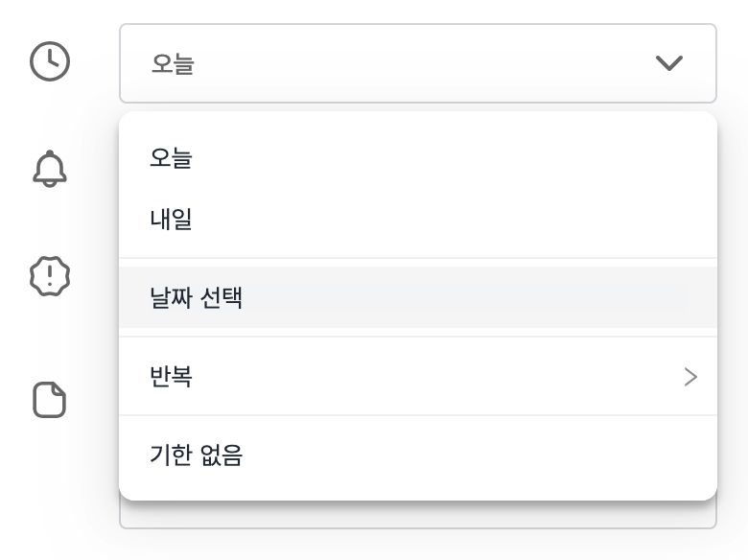The image size is (748, 560).
Task: Open the note section via memo icon
Action: coord(50,400)
